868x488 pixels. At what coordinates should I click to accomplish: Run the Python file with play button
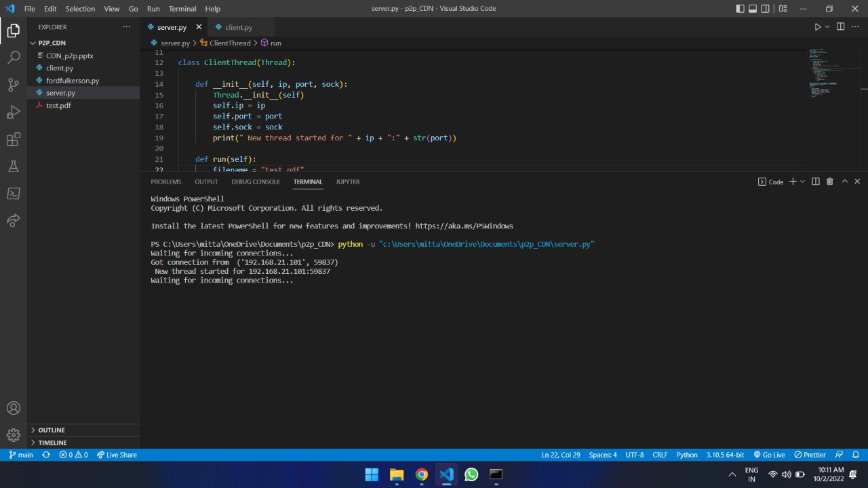(817, 27)
